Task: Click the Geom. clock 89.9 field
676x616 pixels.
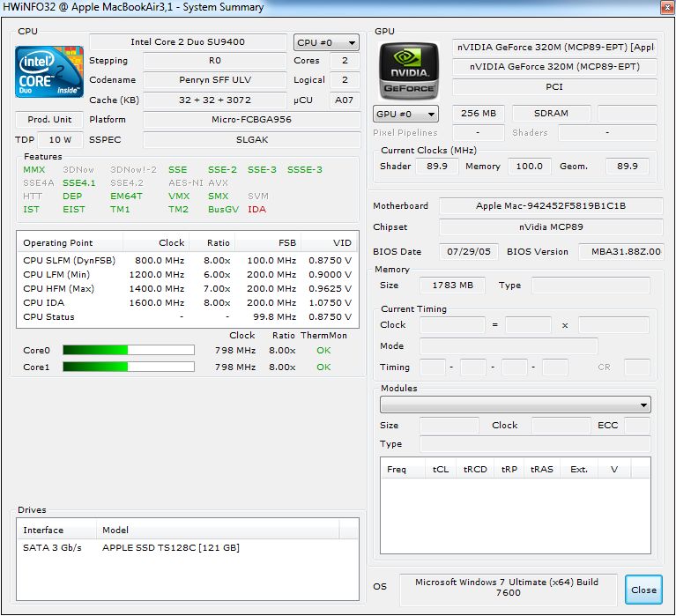Action: tap(628, 166)
